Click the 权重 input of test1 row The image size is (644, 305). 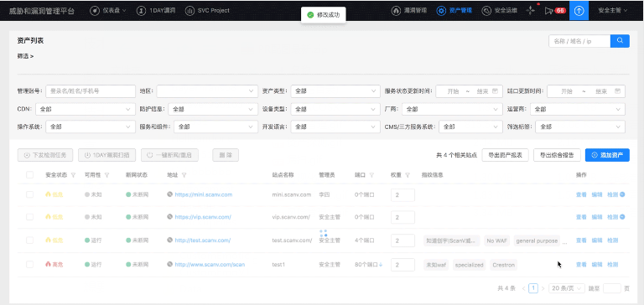[x=402, y=265]
